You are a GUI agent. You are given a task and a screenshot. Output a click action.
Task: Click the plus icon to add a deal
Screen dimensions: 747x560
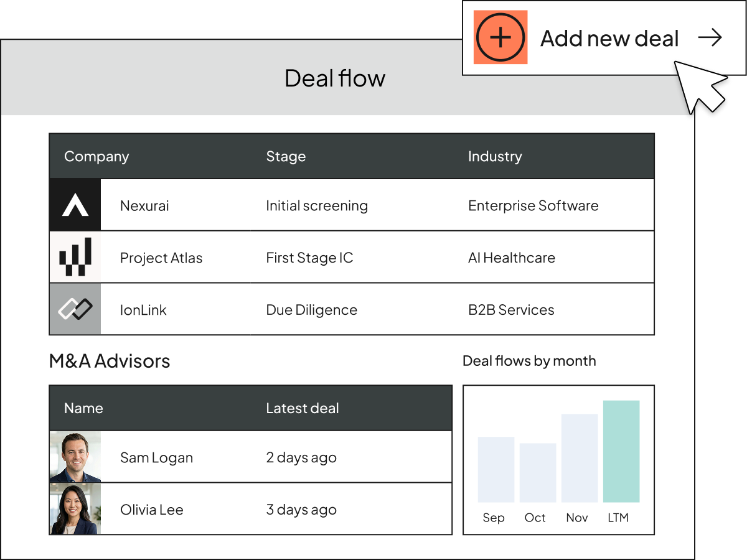[500, 37]
